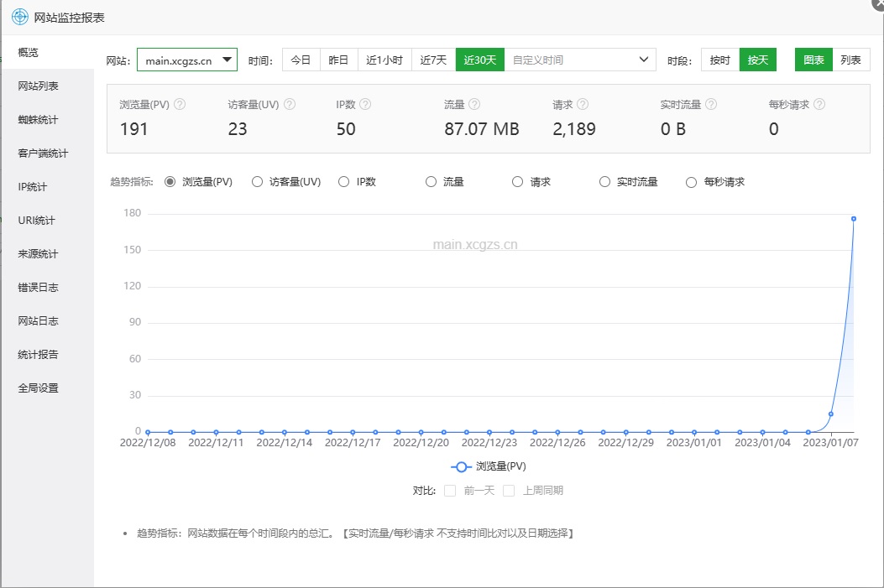Screen dimensions: 884x588
Task: Click help icon next to IP数
Action: click(x=365, y=104)
